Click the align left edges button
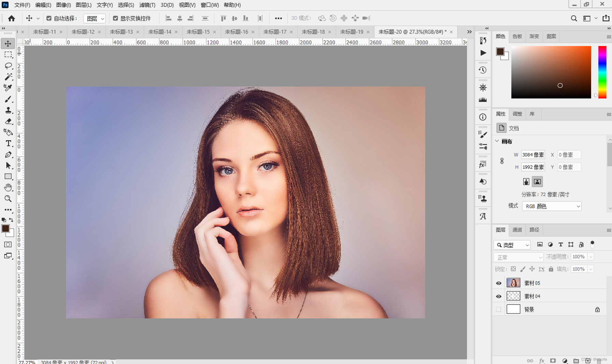Viewport: 612px width, 364px height. click(x=169, y=18)
